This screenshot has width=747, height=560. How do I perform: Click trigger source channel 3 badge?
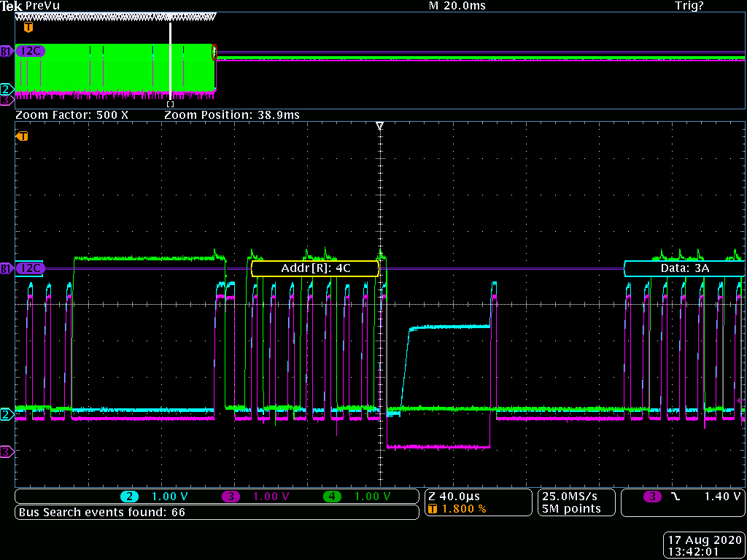pos(651,497)
